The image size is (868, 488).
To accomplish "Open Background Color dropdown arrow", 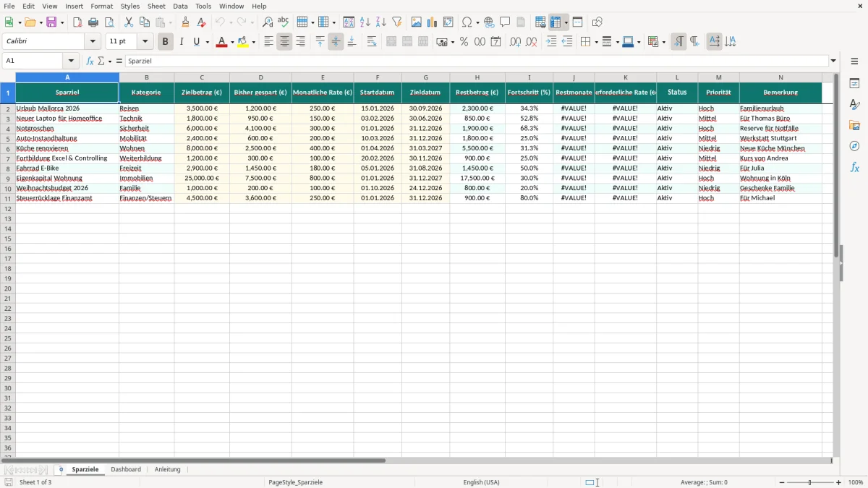I will [253, 42].
